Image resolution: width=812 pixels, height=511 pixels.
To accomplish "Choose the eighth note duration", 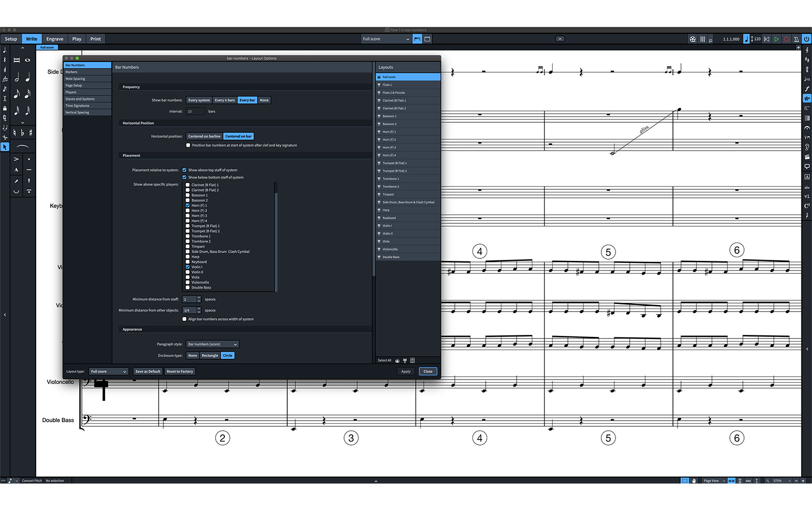I will tap(17, 94).
